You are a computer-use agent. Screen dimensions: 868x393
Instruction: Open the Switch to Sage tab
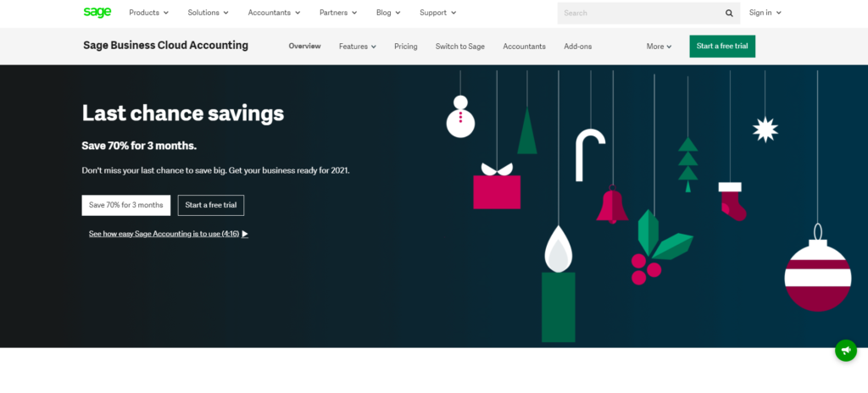(460, 47)
